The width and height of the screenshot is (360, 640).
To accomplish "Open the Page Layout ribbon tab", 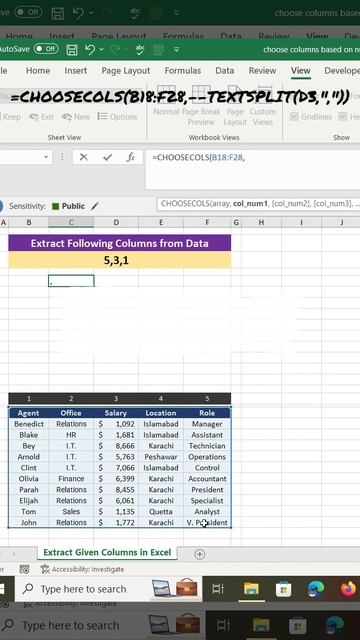I will click(x=126, y=71).
